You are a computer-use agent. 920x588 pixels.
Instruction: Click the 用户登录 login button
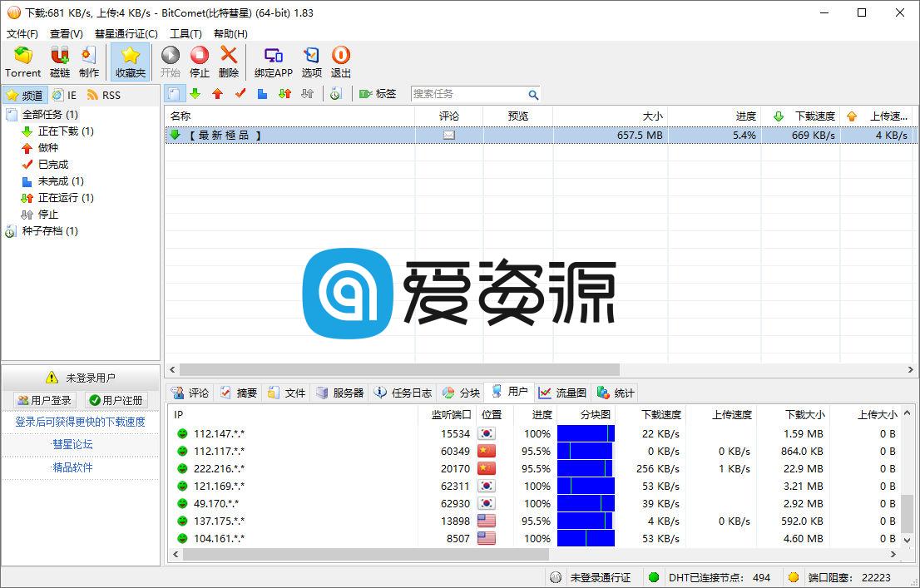[43, 400]
